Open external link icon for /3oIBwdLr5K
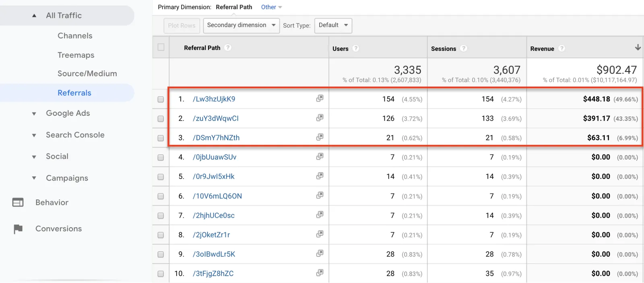 tap(320, 253)
